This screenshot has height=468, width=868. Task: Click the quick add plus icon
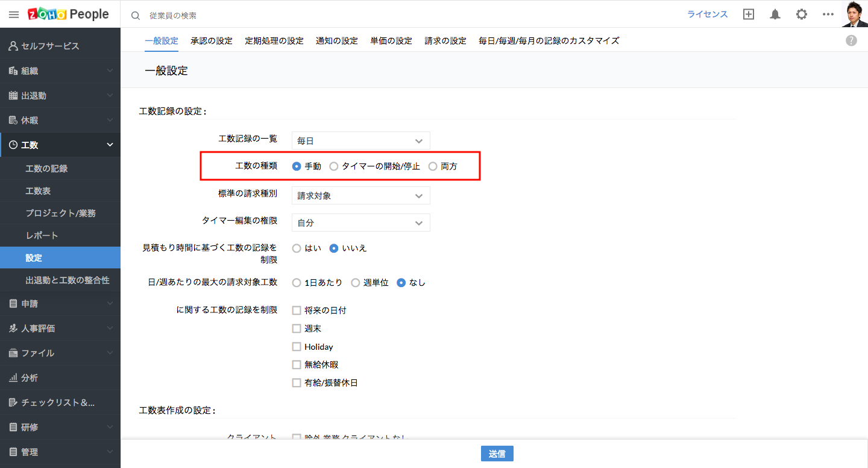click(x=749, y=14)
